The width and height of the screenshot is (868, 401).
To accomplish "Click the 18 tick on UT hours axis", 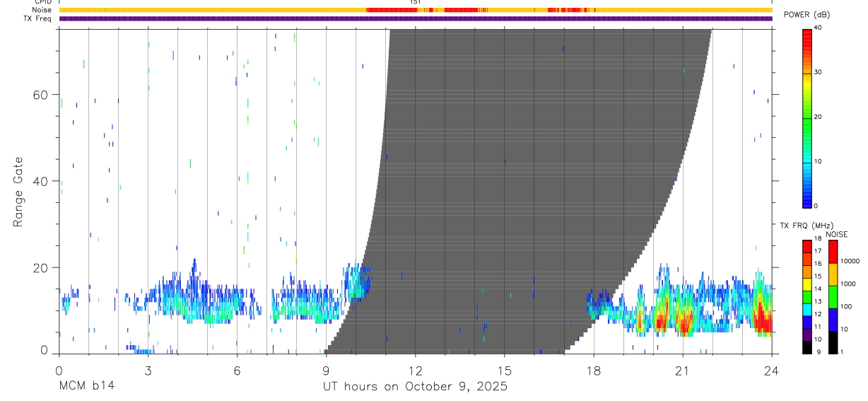I will click(x=594, y=370).
